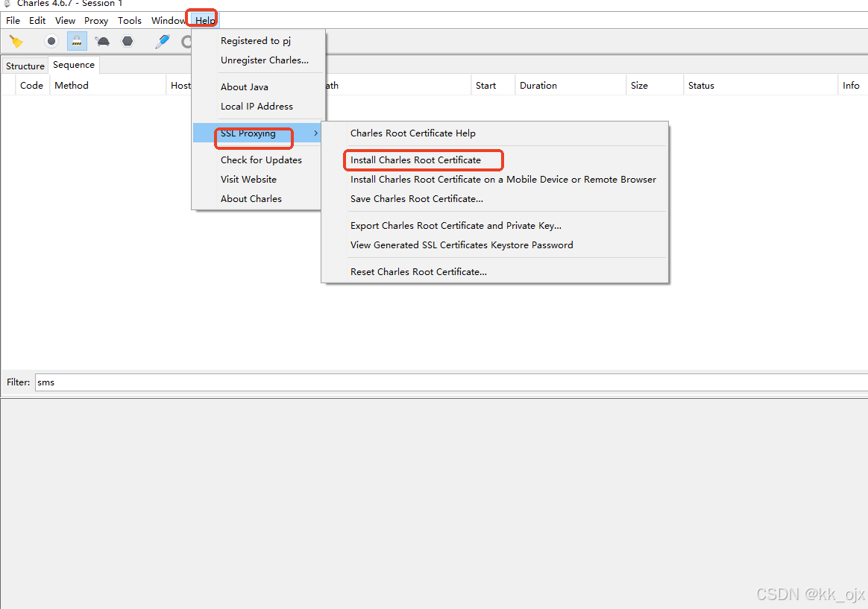This screenshot has height=609, width=868.
Task: Clear the session with the broom icon
Action: (x=16, y=42)
